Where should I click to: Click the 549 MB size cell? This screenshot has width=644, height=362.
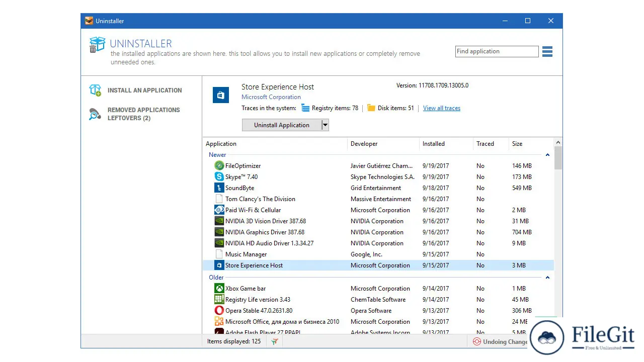tap(522, 188)
